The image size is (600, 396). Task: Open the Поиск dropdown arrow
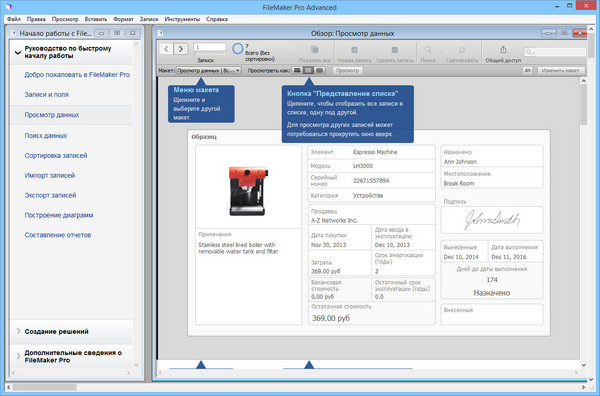click(440, 51)
